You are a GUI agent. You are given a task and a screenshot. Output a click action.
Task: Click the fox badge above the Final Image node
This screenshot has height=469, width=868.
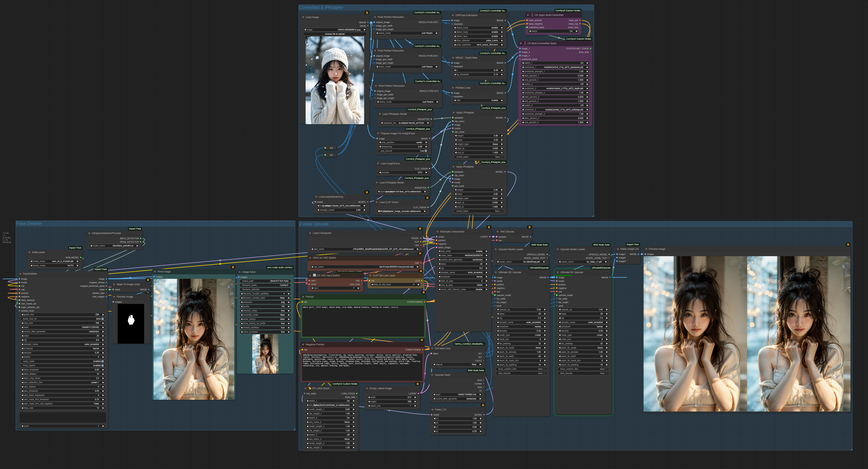pyautogui.click(x=233, y=267)
